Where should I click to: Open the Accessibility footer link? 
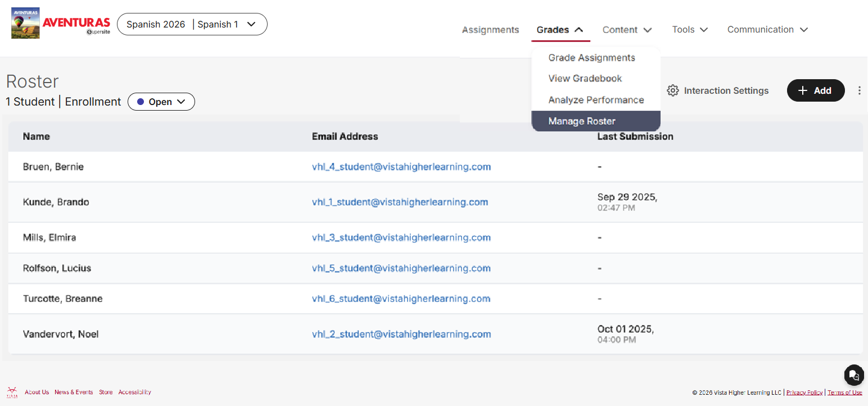click(135, 392)
